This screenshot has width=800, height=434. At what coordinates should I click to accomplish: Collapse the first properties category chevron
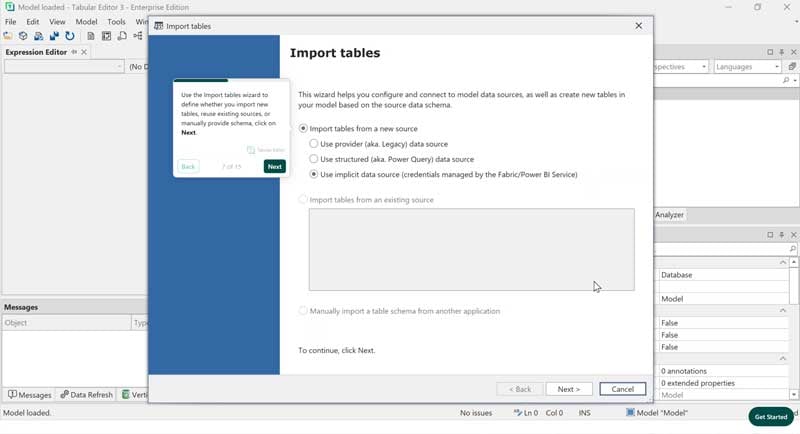point(783,262)
